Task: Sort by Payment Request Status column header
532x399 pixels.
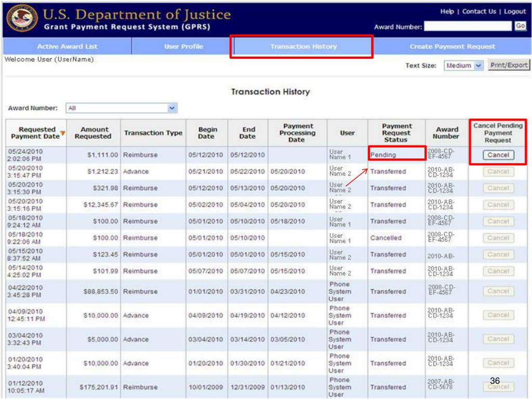Action: (396, 133)
